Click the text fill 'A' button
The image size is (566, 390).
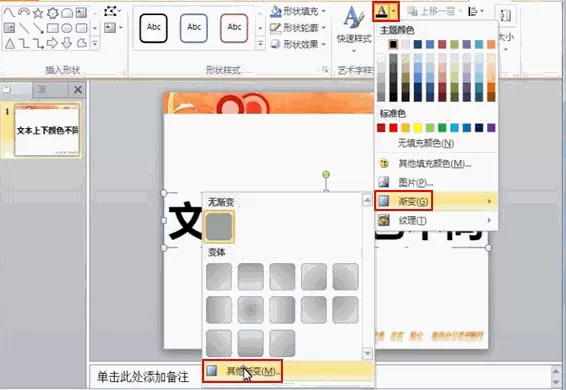(381, 12)
